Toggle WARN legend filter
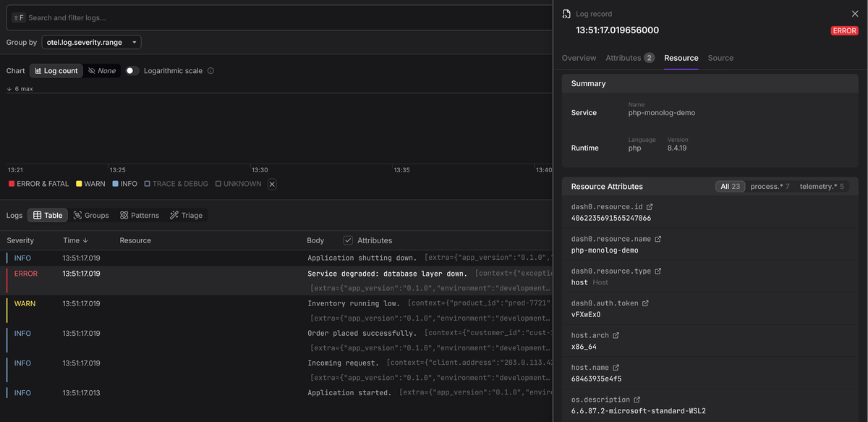The width and height of the screenshot is (868, 422). [90, 184]
